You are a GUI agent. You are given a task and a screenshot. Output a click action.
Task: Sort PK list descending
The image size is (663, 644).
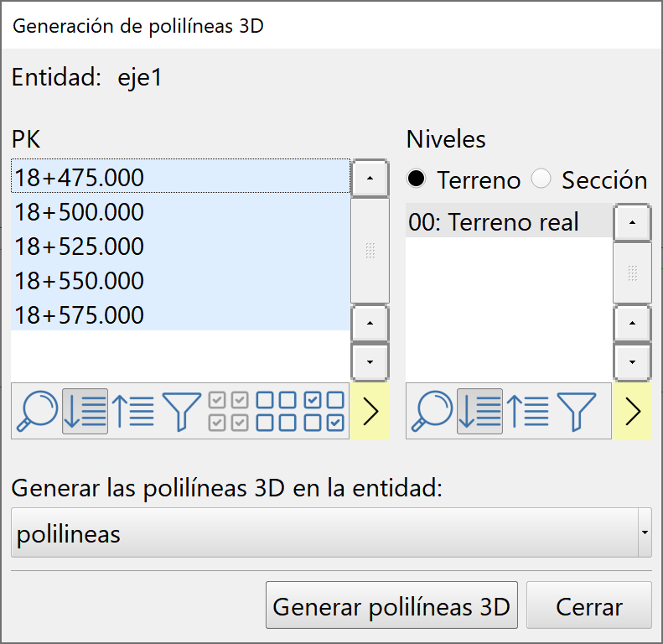click(x=85, y=411)
